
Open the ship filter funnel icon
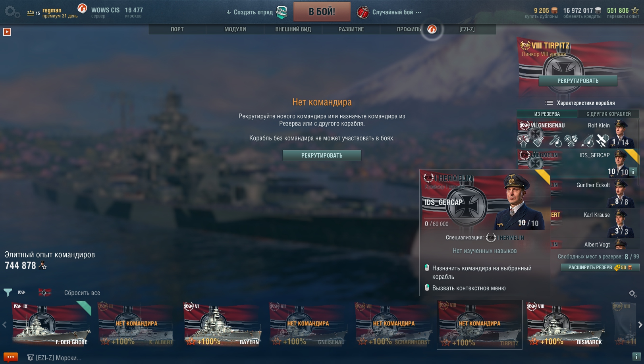point(8,293)
